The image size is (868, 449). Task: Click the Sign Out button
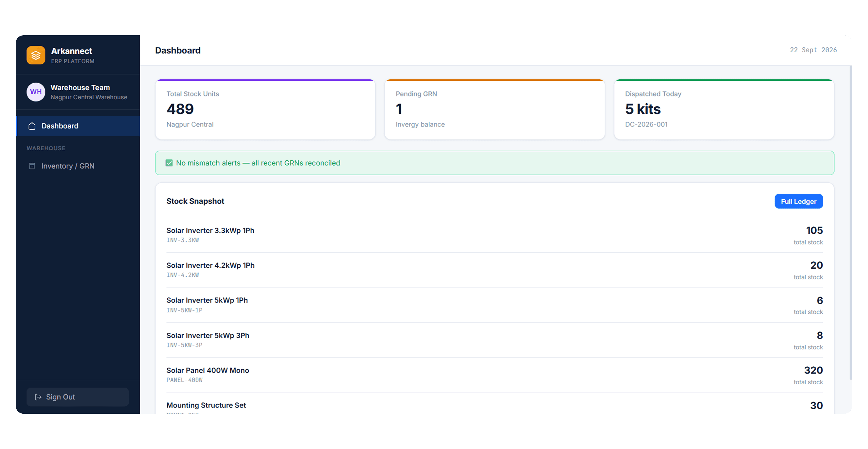coord(78,397)
